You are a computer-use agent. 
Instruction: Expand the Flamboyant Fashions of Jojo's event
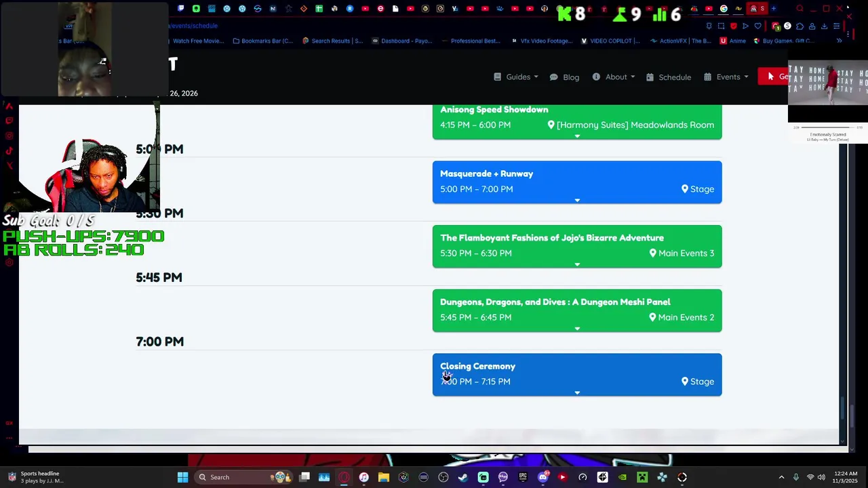(577, 265)
